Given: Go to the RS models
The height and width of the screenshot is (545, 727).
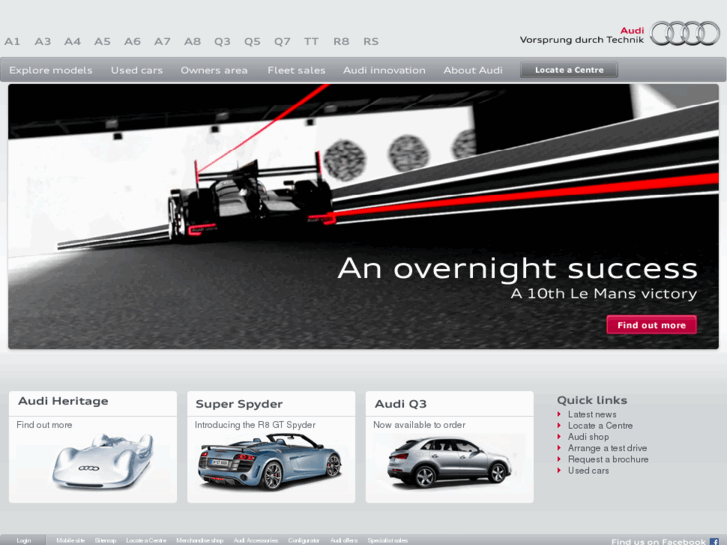Looking at the screenshot, I should click(371, 41).
